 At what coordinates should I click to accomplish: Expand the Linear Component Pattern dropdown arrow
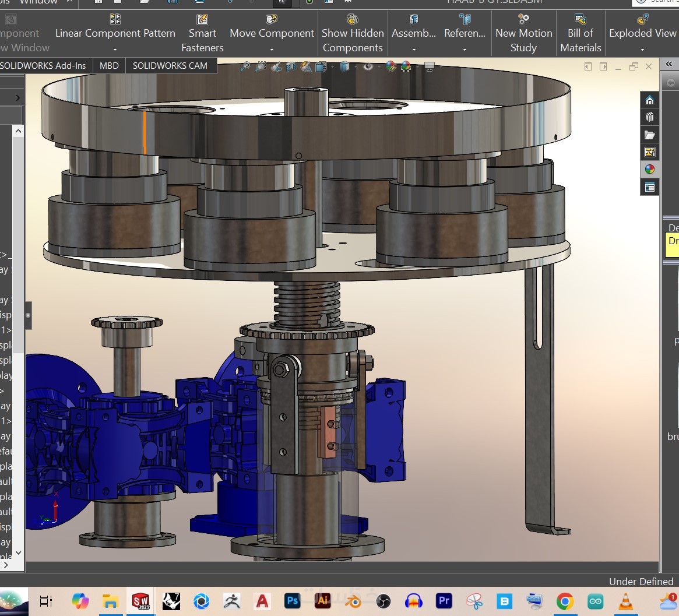[115, 50]
